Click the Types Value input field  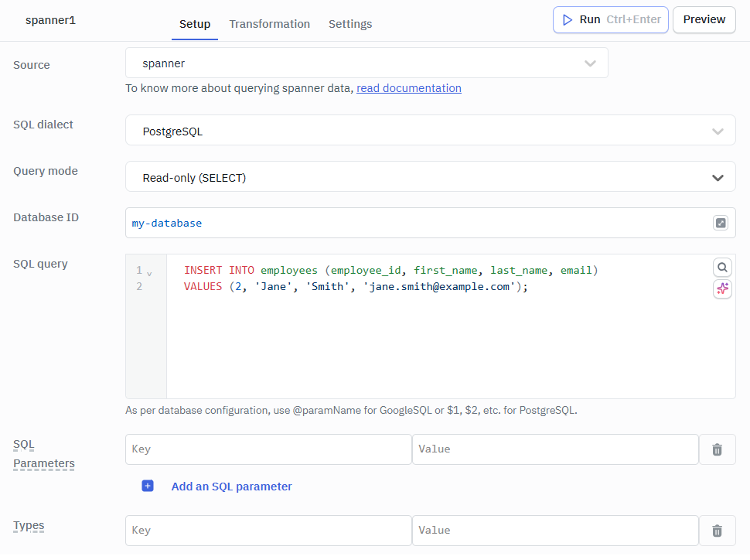(555, 531)
